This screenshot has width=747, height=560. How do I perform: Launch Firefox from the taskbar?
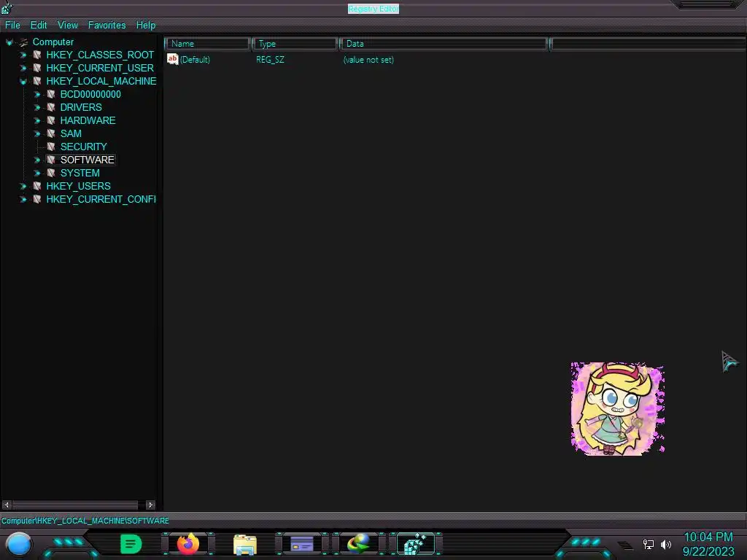click(188, 544)
